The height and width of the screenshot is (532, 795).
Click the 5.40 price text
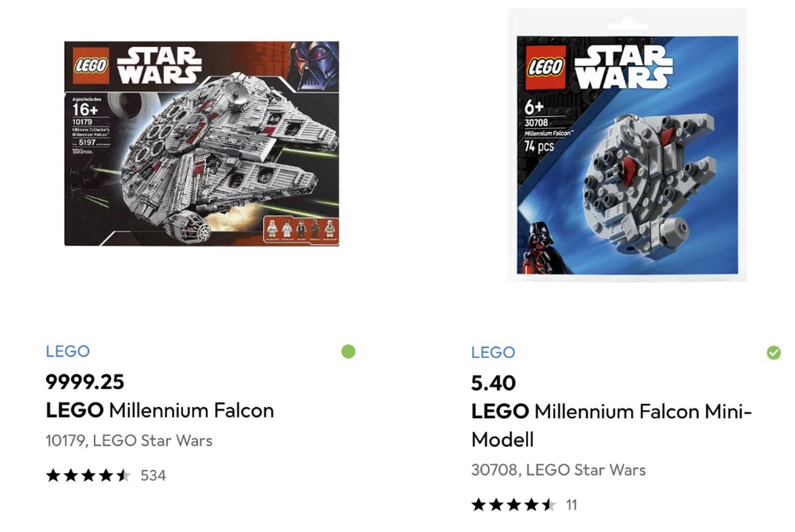pos(493,383)
